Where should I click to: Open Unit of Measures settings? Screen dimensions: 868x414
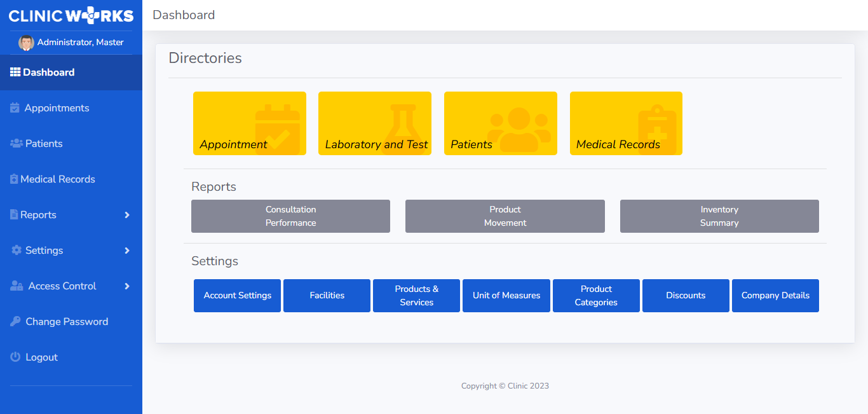506,296
